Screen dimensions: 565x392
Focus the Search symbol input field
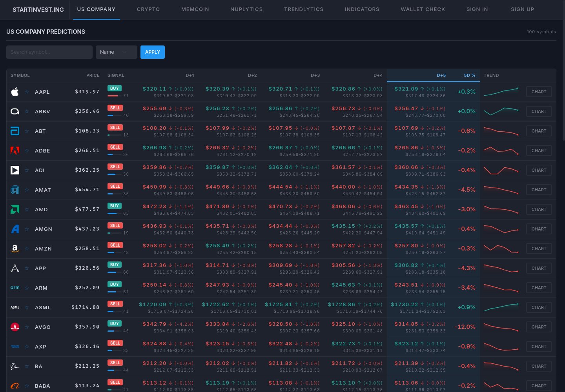click(49, 52)
